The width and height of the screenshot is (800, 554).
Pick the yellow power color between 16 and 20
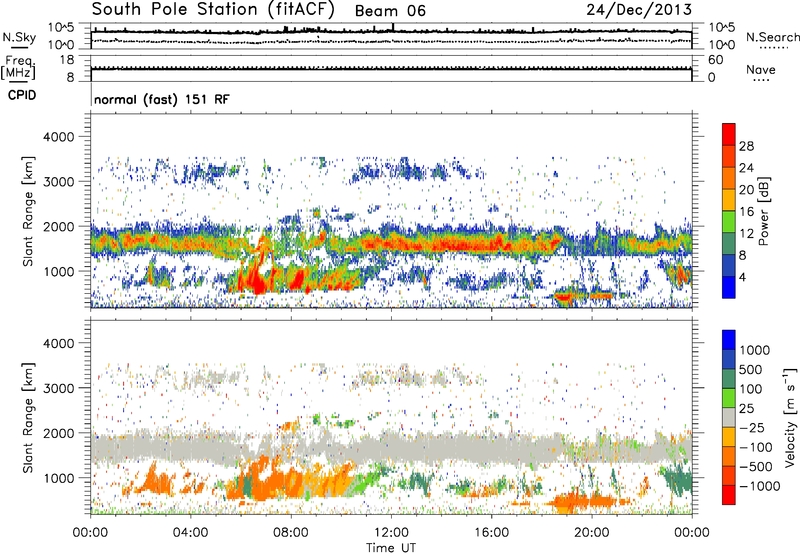tap(729, 199)
